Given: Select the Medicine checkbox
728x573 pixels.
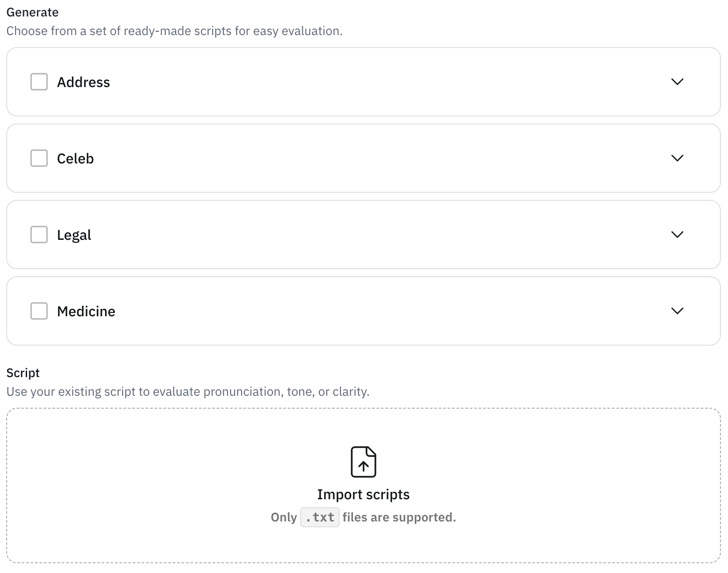Looking at the screenshot, I should (39, 311).
